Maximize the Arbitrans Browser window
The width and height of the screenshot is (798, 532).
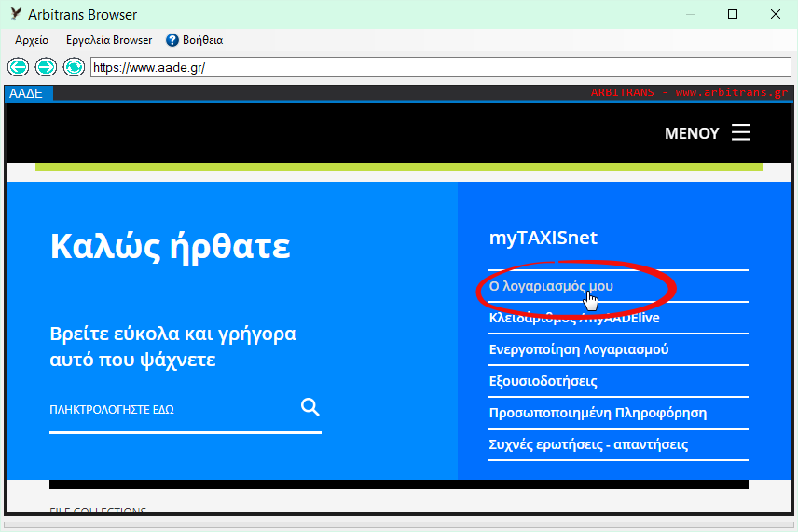tap(733, 14)
